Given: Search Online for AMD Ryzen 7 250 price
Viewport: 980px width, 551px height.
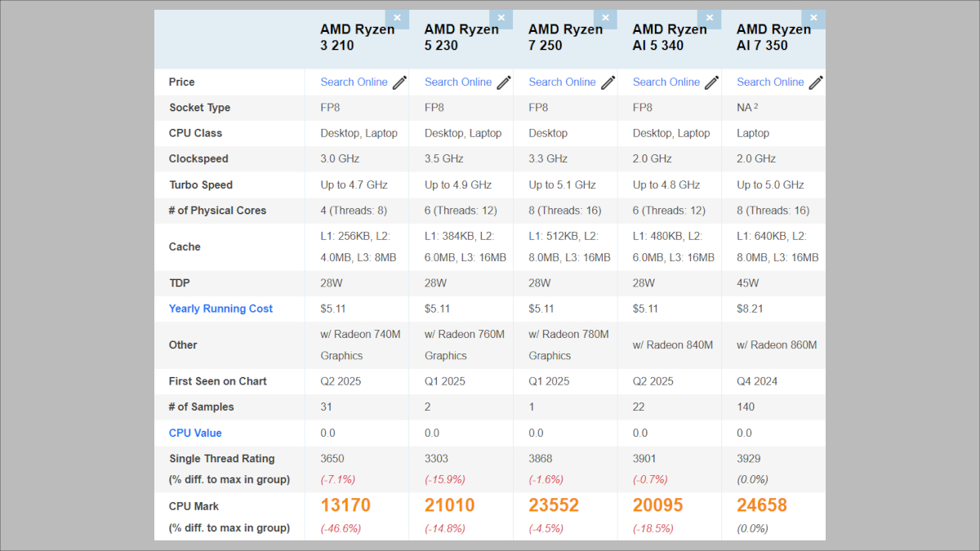Looking at the screenshot, I should [562, 82].
